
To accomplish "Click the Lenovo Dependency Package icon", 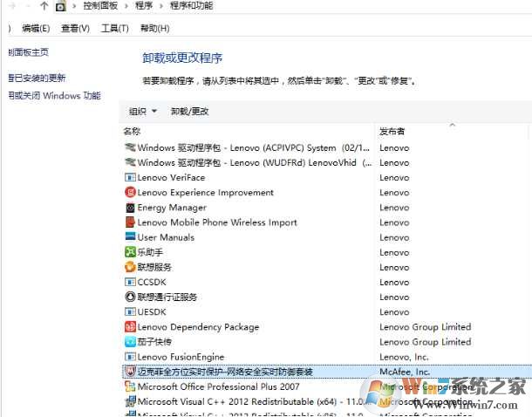I will [x=130, y=327].
